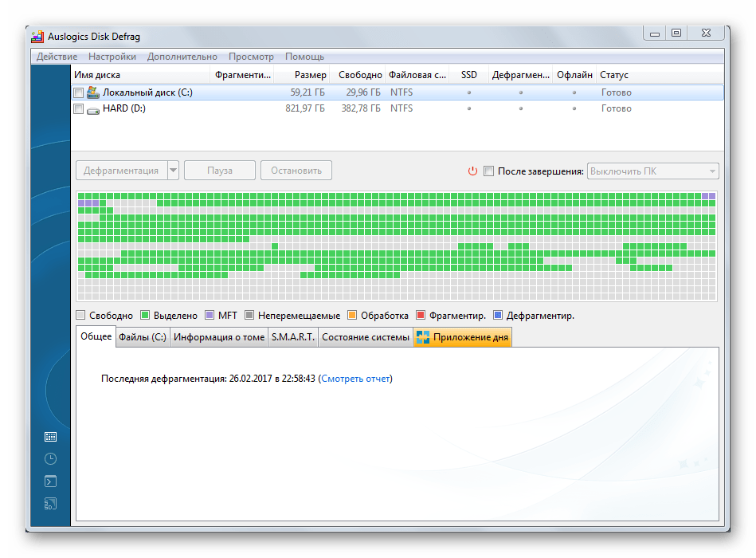The image size is (756, 558).
Task: Click the MFT purple legend swatch
Action: pos(210,316)
